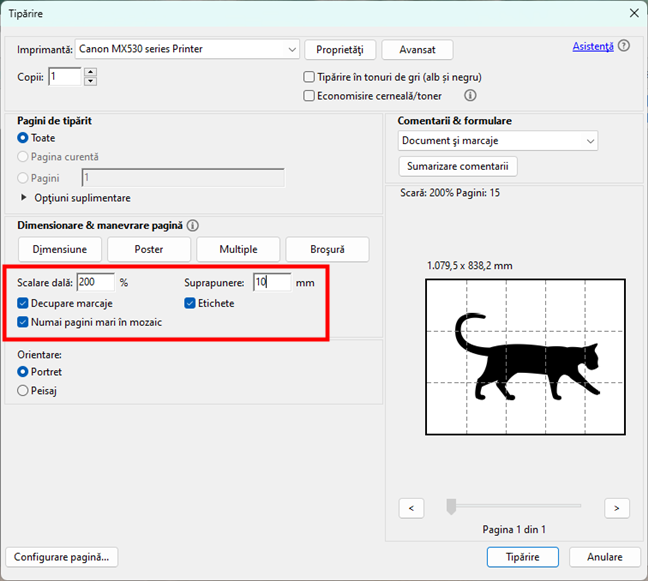Go to previous preview page
Image resolution: width=648 pixels, height=581 pixels.
coord(412,508)
